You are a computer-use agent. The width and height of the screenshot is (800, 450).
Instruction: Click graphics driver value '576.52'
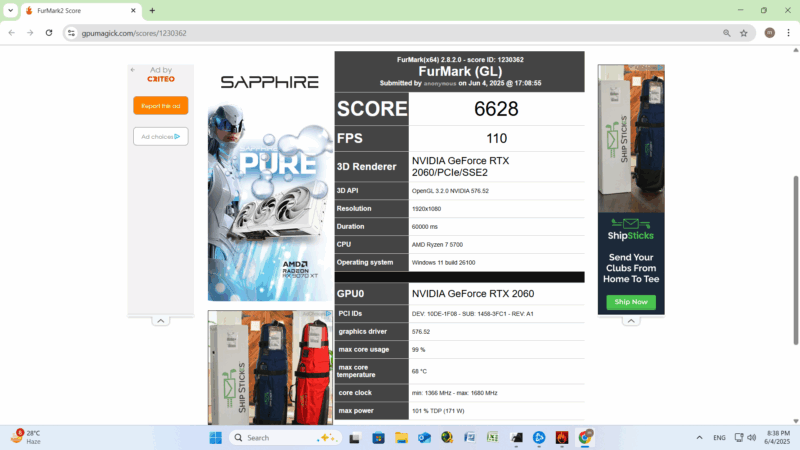(421, 332)
